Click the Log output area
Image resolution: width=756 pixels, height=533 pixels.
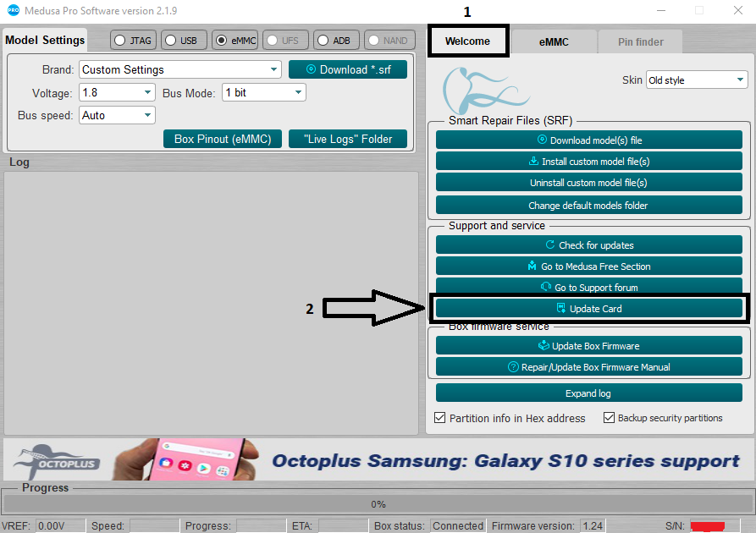pyautogui.click(x=211, y=303)
